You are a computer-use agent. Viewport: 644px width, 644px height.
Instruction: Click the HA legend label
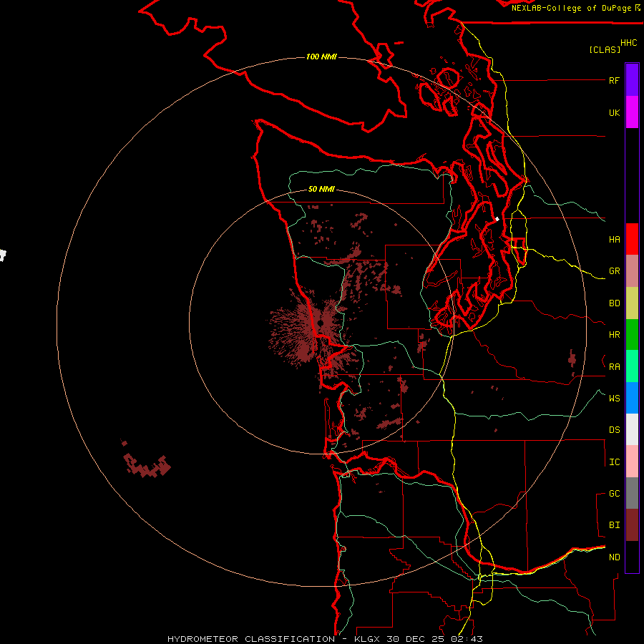(x=614, y=240)
